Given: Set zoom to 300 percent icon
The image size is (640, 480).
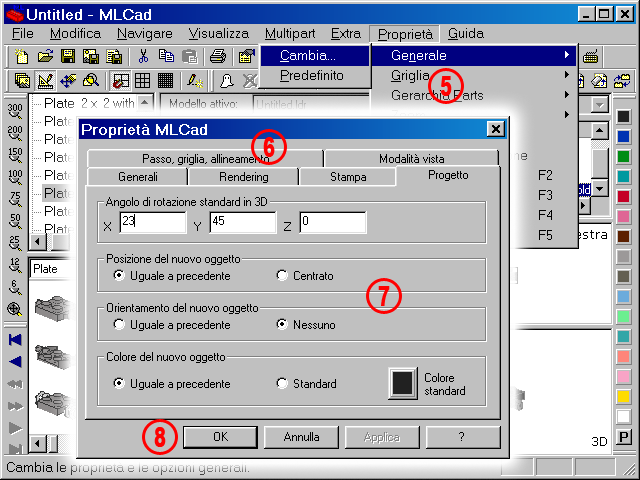Looking at the screenshot, I should [15, 111].
